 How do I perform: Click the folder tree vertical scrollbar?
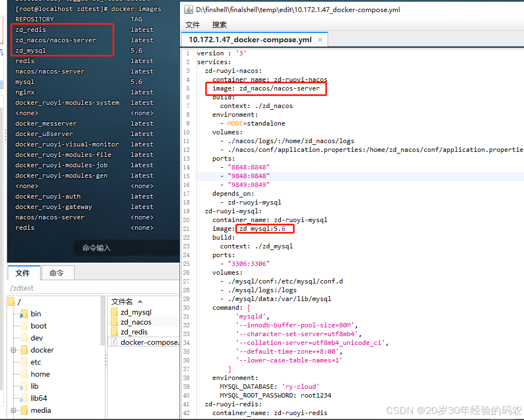103,321
